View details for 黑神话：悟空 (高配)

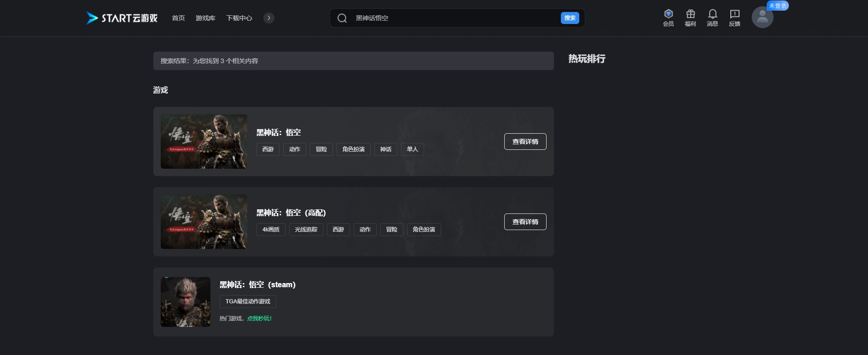click(x=525, y=222)
